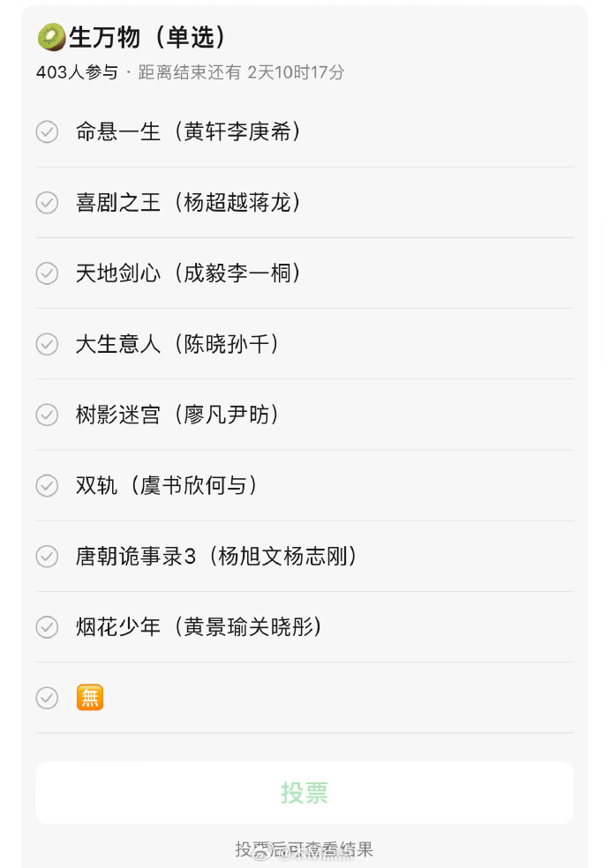609x868 pixels.
Task: Choose the 大生意人（陈晓孙千）text entry
Action: [177, 344]
